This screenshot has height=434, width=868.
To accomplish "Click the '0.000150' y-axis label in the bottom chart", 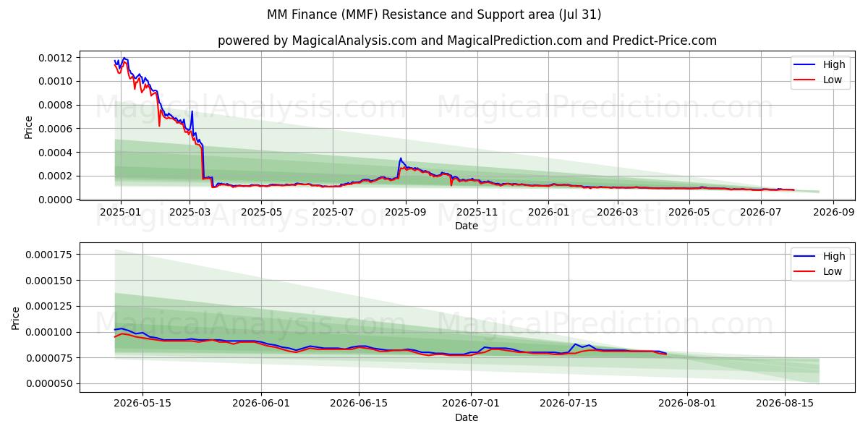I will pyautogui.click(x=49, y=281).
